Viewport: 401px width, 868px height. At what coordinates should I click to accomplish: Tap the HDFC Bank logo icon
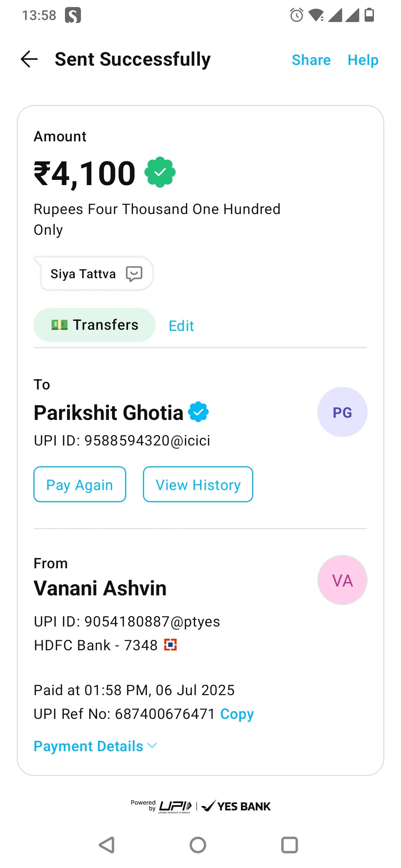click(x=170, y=645)
